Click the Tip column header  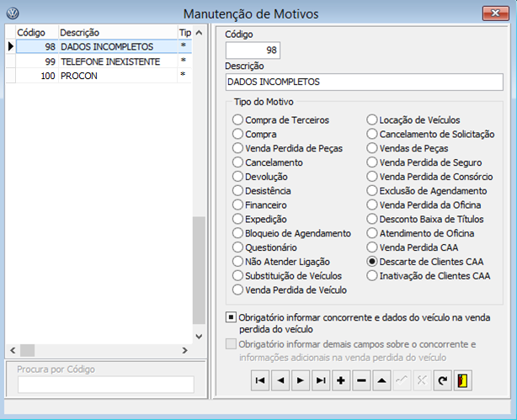(185, 33)
